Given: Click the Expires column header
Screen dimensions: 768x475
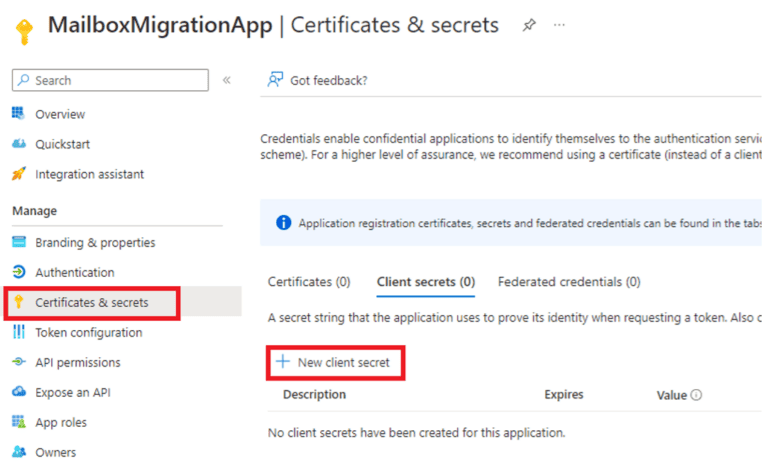Looking at the screenshot, I should point(564,395).
